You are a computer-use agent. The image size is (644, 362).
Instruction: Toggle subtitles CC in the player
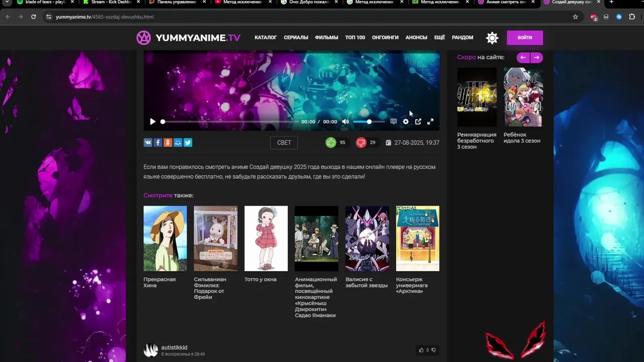[x=393, y=122]
